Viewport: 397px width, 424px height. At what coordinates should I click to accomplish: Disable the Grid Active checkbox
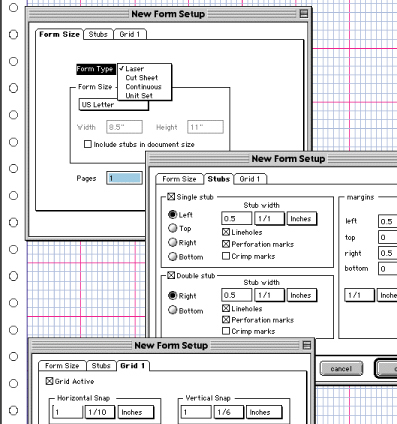tap(49, 381)
